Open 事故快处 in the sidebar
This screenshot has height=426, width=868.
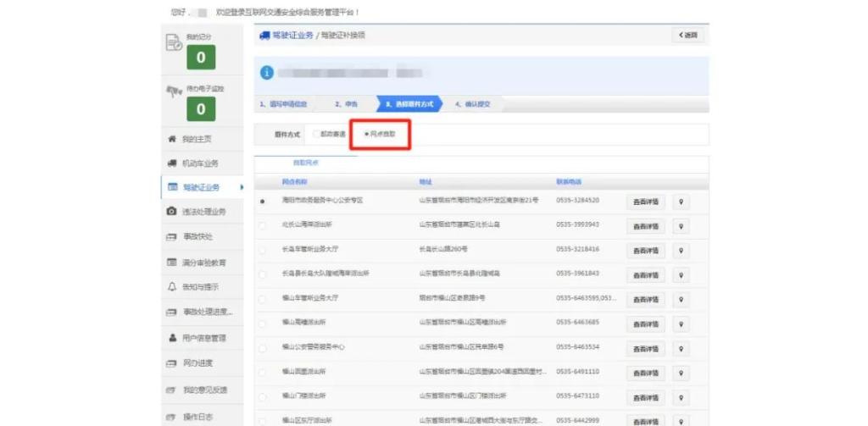click(x=198, y=237)
